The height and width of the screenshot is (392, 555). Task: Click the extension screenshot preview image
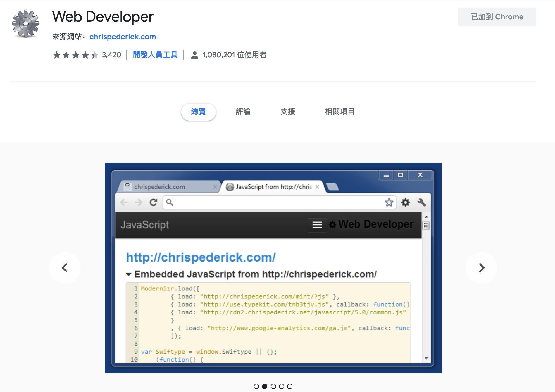click(273, 268)
